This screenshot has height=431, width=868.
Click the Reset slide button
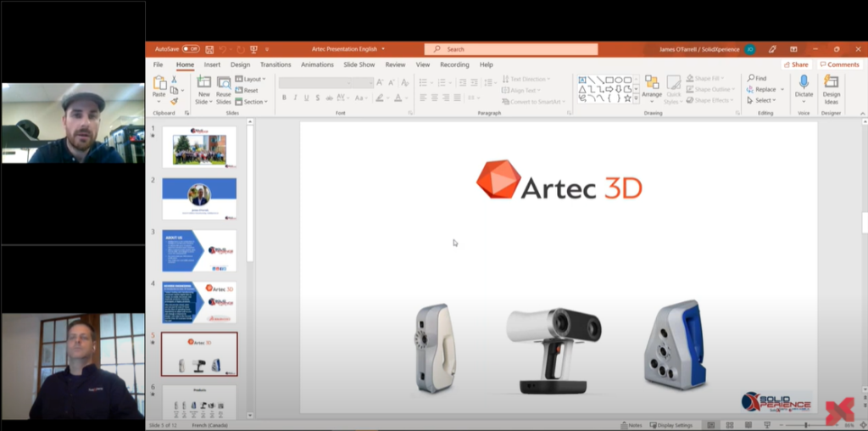247,90
